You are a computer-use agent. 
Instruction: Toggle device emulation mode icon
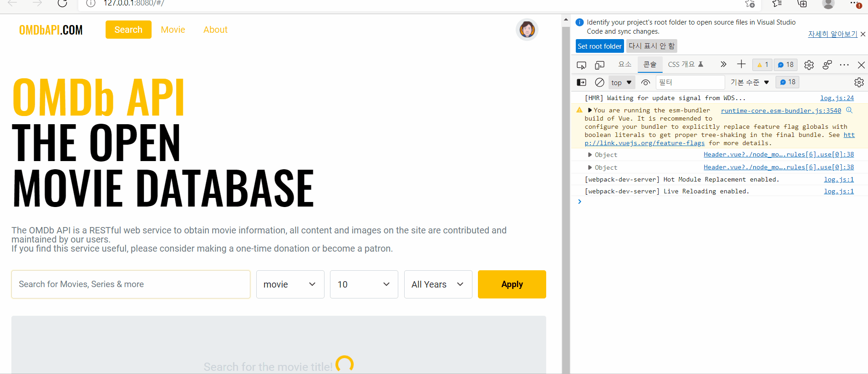tap(599, 65)
